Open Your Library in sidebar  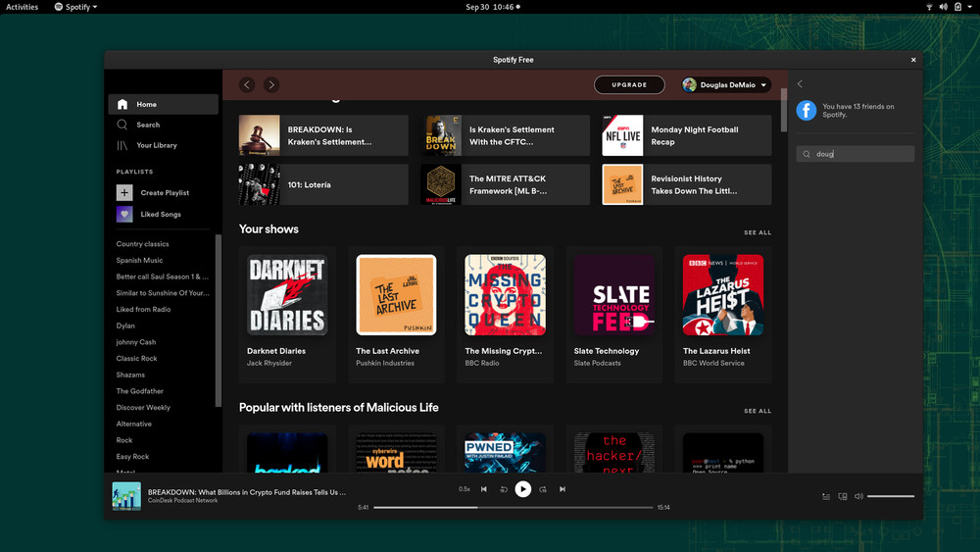point(122,146)
